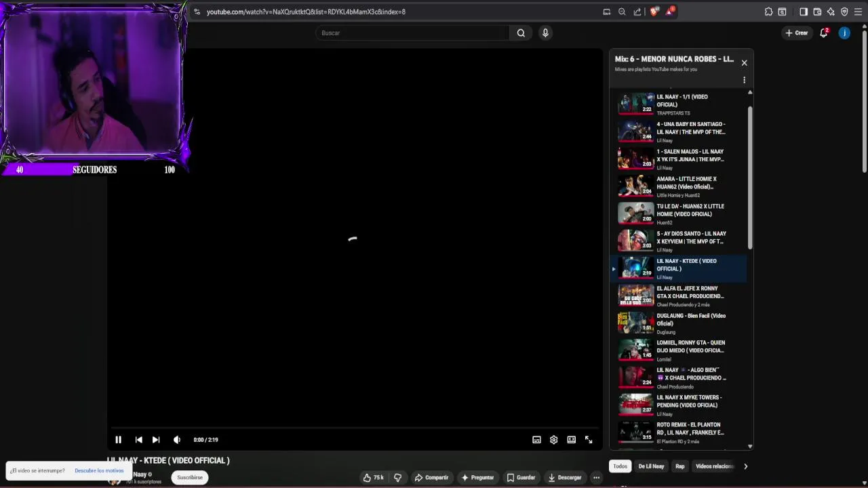The height and width of the screenshot is (488, 868).
Task: Click the playlist panel scrollbar
Action: [x=749, y=178]
